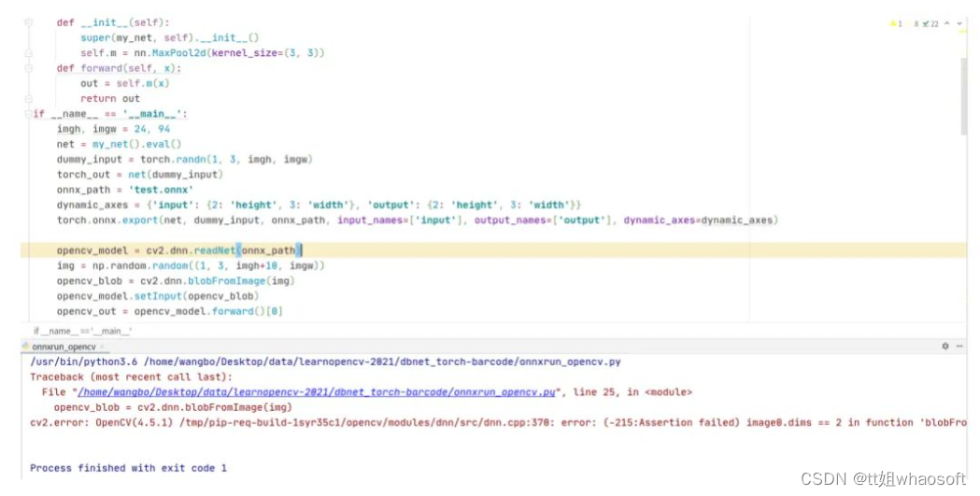Close the onnxrun_opencv run tab
The width and height of the screenshot is (980, 496).
[102, 347]
